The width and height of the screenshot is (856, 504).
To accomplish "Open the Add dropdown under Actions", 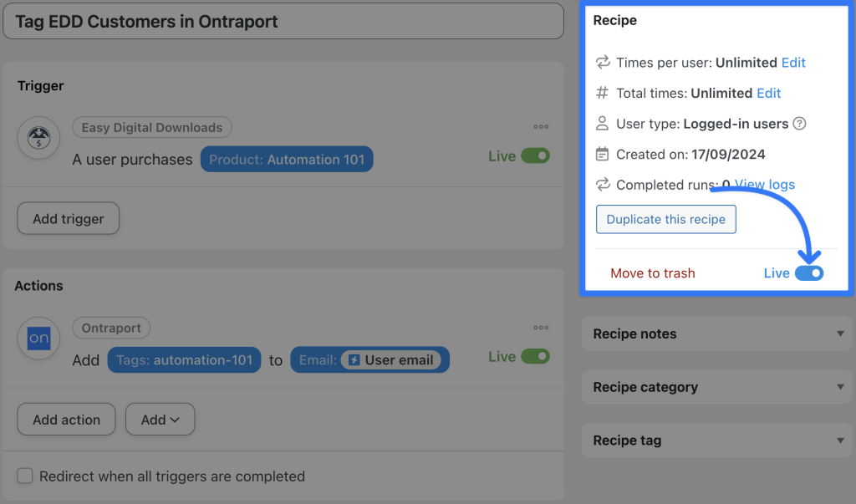I will pos(160,419).
